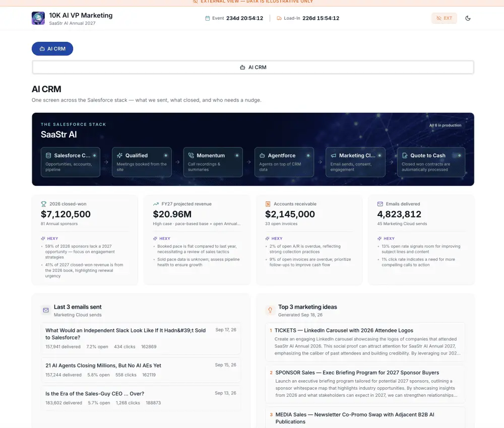
Task: Click the Load-In 226d 15:54:12 countdown
Action: pyautogui.click(x=308, y=18)
